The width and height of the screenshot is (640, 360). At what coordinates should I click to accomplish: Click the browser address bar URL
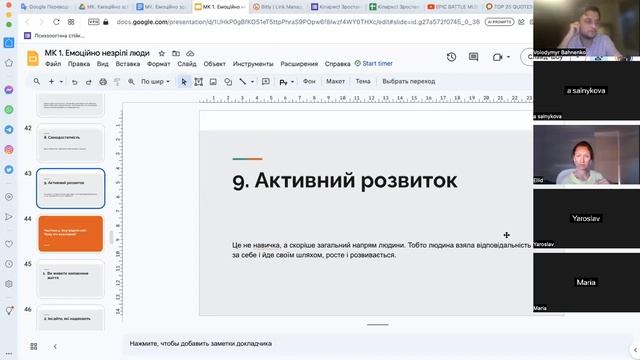(x=298, y=22)
